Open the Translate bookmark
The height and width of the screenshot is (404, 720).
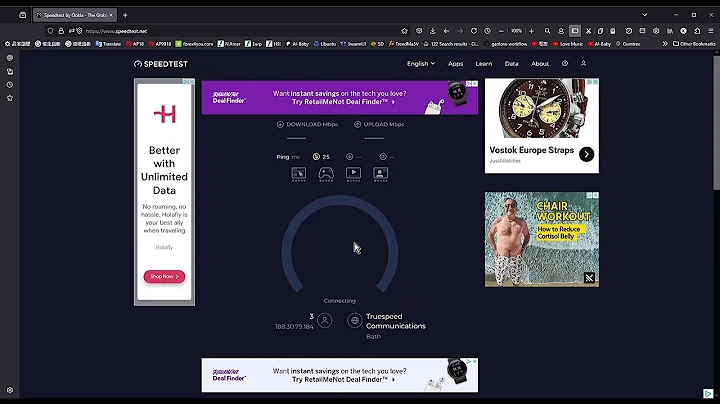click(108, 44)
